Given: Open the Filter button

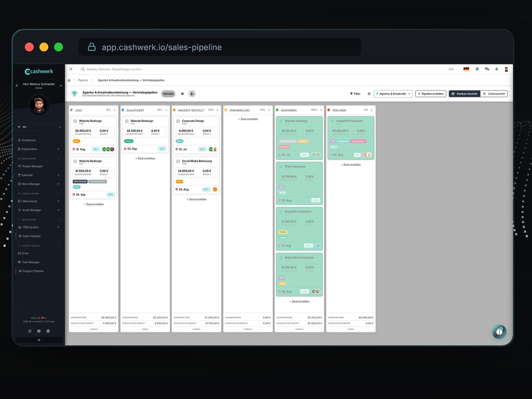Looking at the screenshot, I should click(355, 94).
